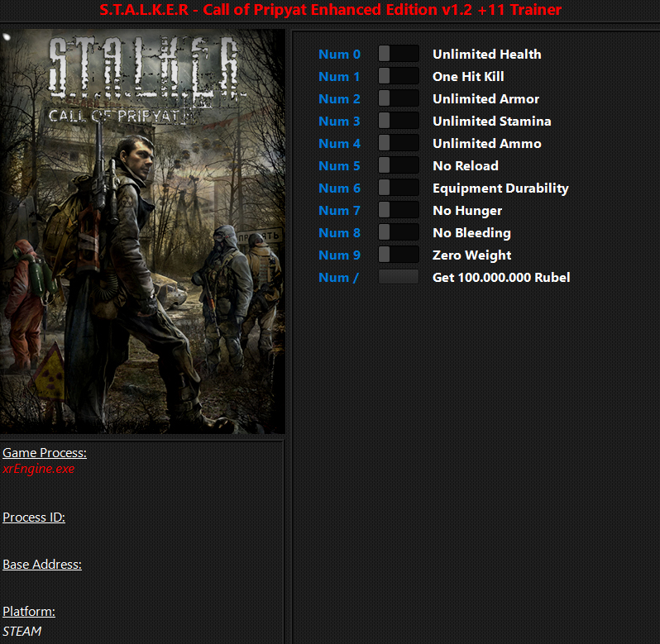Viewport: 660px width, 644px height.
Task: Select the Num 4 hotkey text
Action: pyautogui.click(x=339, y=144)
